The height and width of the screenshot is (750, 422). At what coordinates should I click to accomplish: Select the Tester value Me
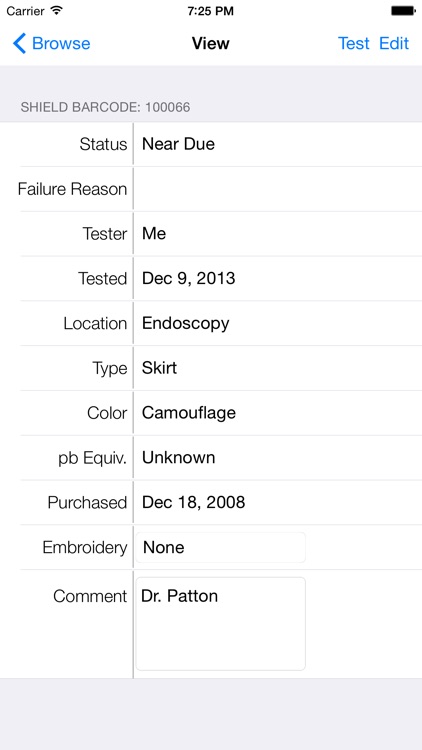click(154, 234)
